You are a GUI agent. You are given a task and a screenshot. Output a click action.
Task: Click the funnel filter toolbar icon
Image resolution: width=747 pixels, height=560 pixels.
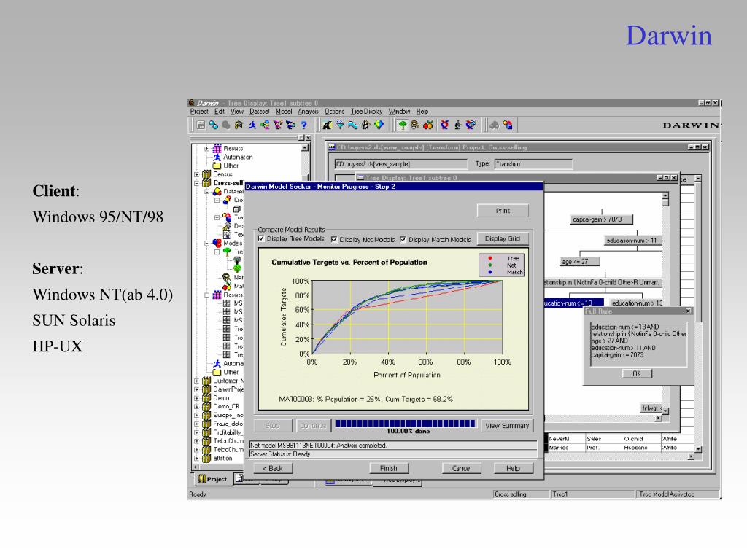click(340, 125)
